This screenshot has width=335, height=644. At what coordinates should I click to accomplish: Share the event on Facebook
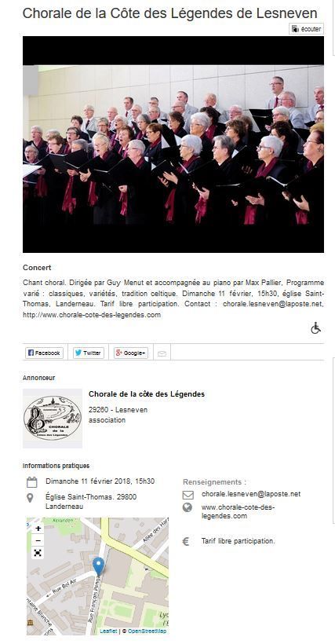click(44, 353)
